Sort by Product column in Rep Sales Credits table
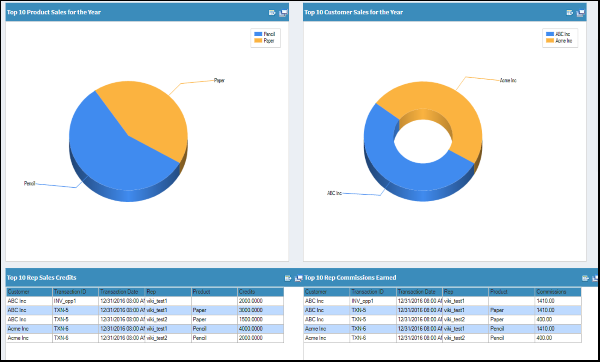This screenshot has height=362, width=600. (x=214, y=292)
